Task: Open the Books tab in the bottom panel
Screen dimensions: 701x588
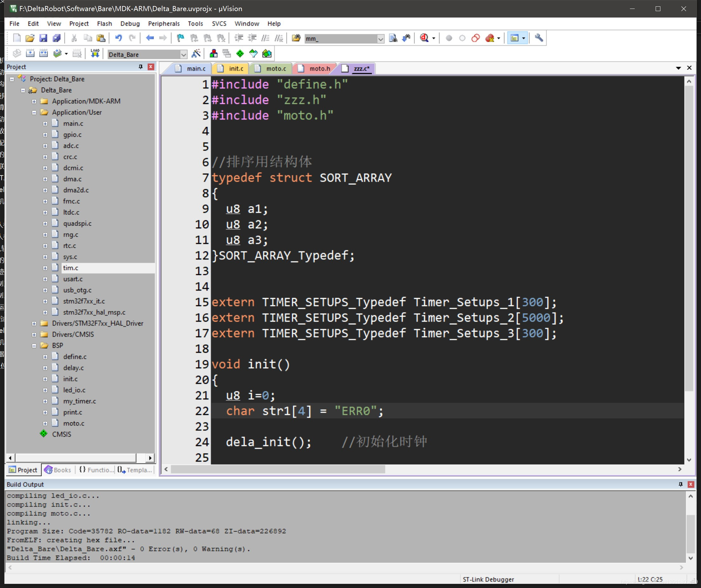Action: coord(58,470)
